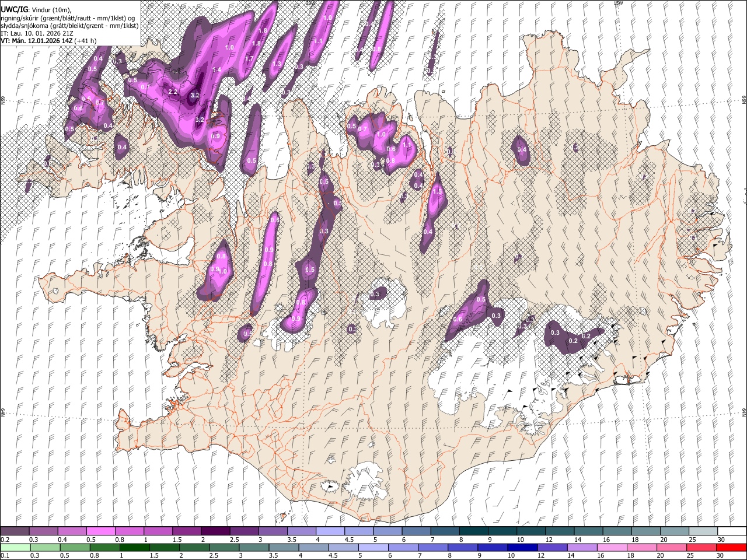Click the snow legend swatch between 1.5 and 2
The width and height of the screenshot is (747, 560).
(187, 531)
